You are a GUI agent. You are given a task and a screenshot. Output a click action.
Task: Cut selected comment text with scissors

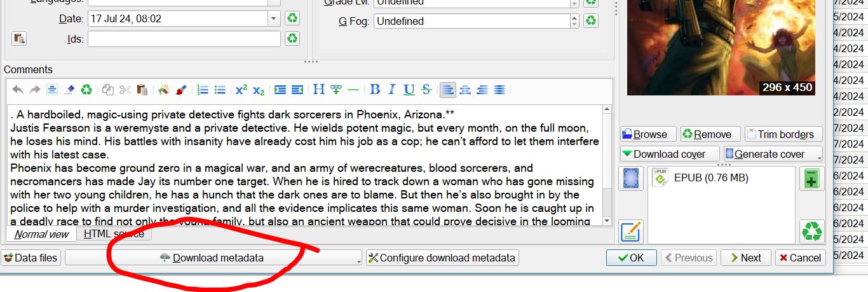coord(125,90)
